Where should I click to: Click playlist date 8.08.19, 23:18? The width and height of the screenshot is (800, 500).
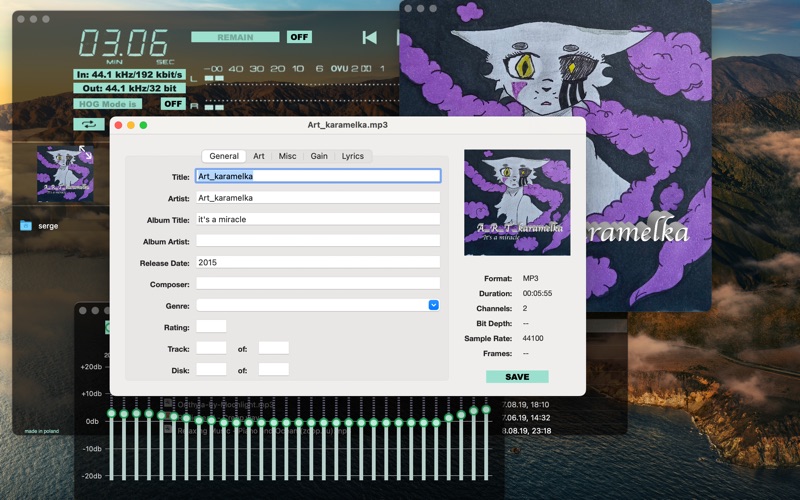point(526,431)
